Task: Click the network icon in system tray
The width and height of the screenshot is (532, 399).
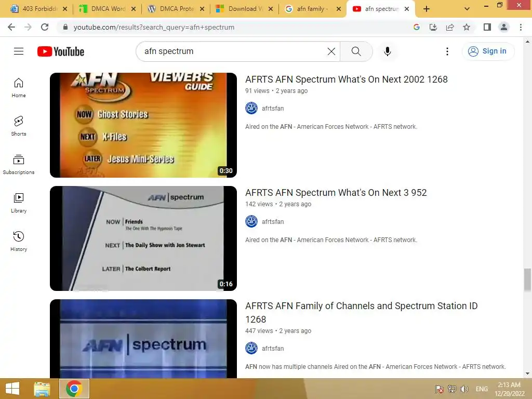Action: click(x=451, y=389)
